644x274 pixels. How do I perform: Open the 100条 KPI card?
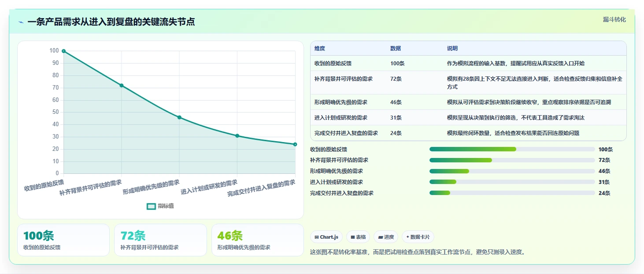[x=63, y=240]
